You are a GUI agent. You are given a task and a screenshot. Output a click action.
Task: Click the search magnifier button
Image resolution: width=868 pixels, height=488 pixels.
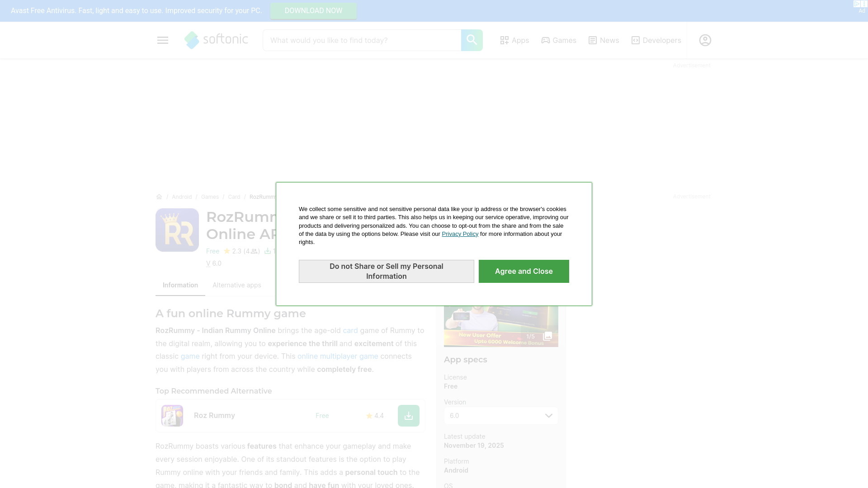[472, 40]
